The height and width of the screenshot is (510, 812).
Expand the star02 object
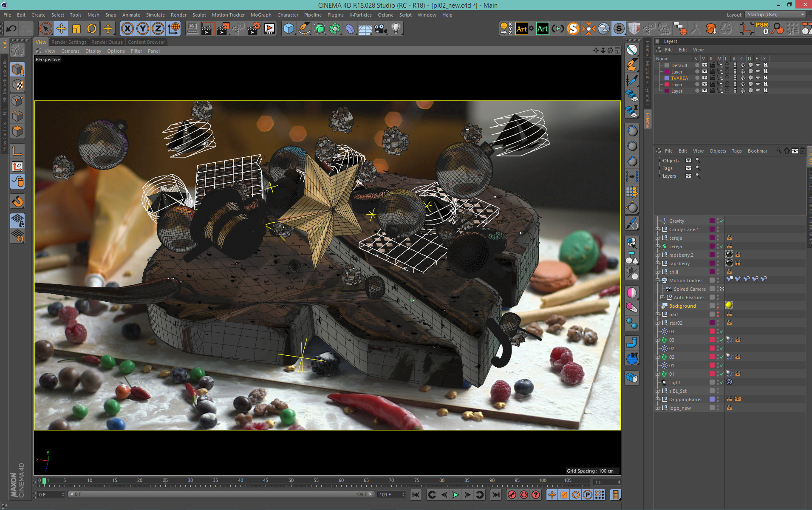[658, 323]
